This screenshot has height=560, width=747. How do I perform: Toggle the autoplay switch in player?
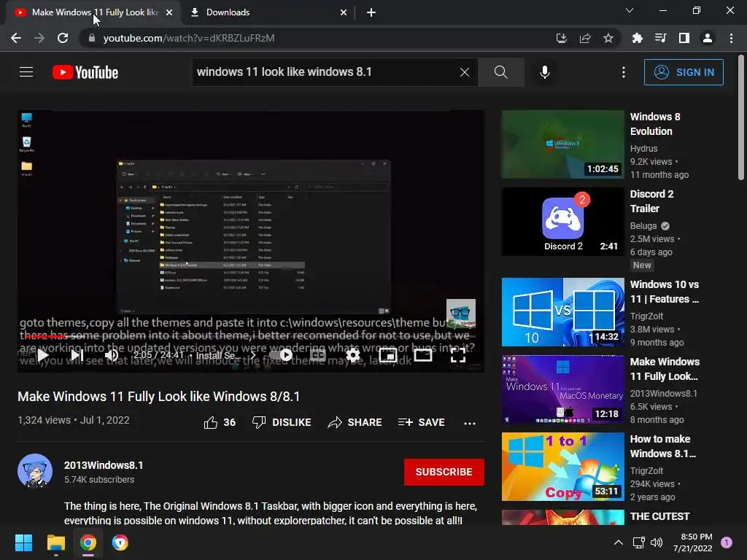tap(281, 355)
